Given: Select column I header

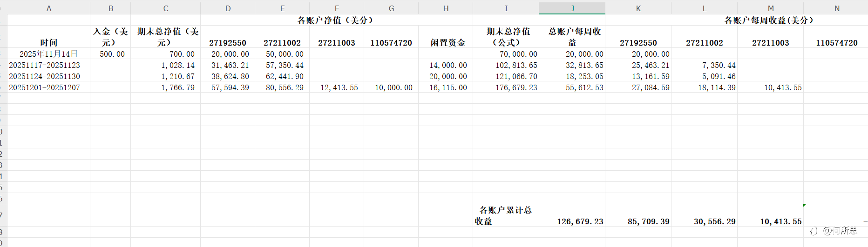Looking at the screenshot, I should tap(506, 8).
